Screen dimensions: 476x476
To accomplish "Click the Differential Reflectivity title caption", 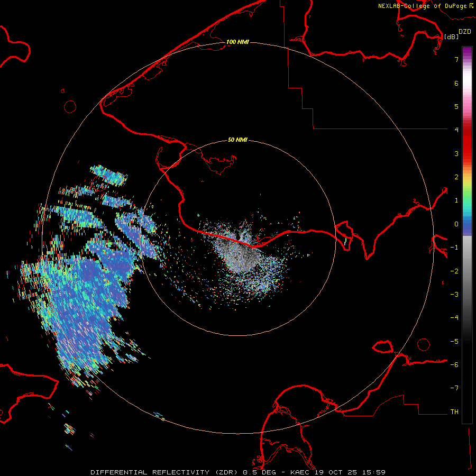I will click(x=238, y=472).
